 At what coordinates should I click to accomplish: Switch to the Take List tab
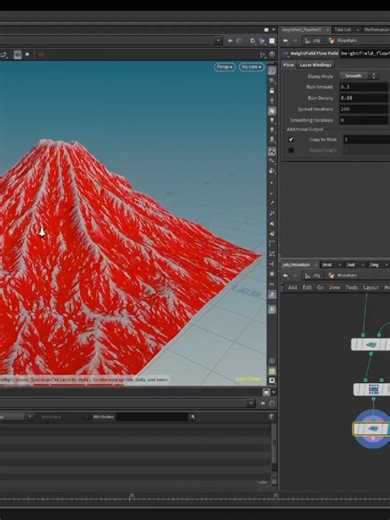(x=343, y=30)
